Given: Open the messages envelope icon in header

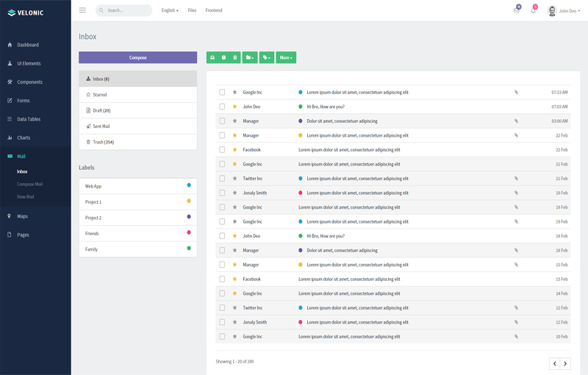Looking at the screenshot, I should (517, 10).
